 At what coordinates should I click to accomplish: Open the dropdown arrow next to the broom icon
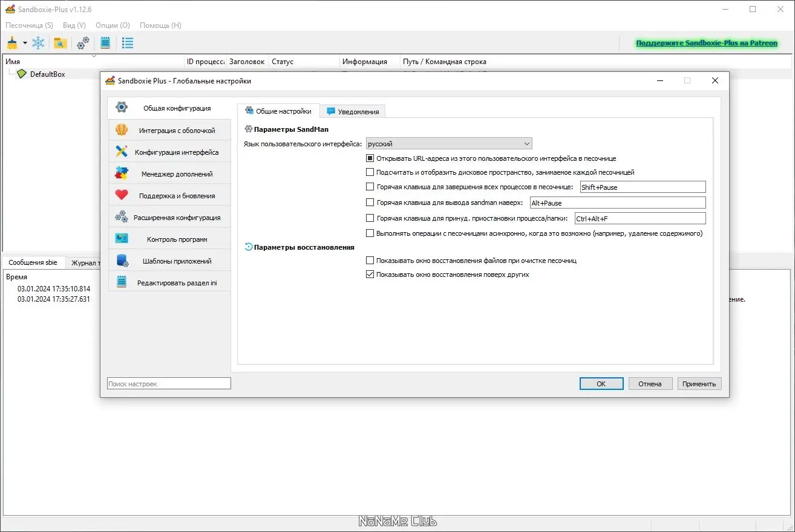click(x=25, y=43)
